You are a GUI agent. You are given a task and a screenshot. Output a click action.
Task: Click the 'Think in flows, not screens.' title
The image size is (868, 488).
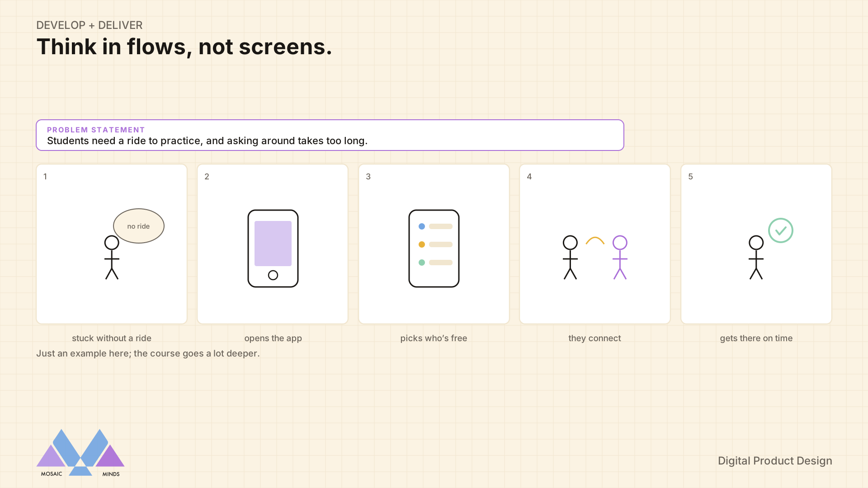click(x=184, y=47)
